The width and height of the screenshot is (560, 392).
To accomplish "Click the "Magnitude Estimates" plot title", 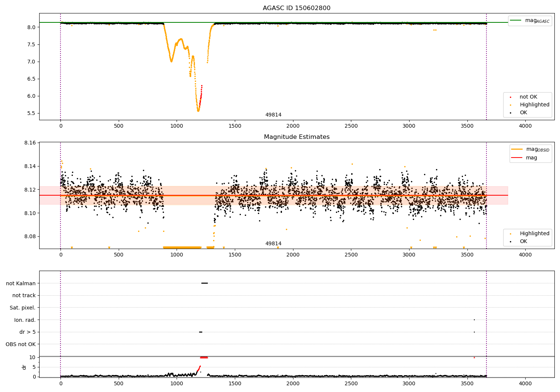I will click(x=296, y=137).
